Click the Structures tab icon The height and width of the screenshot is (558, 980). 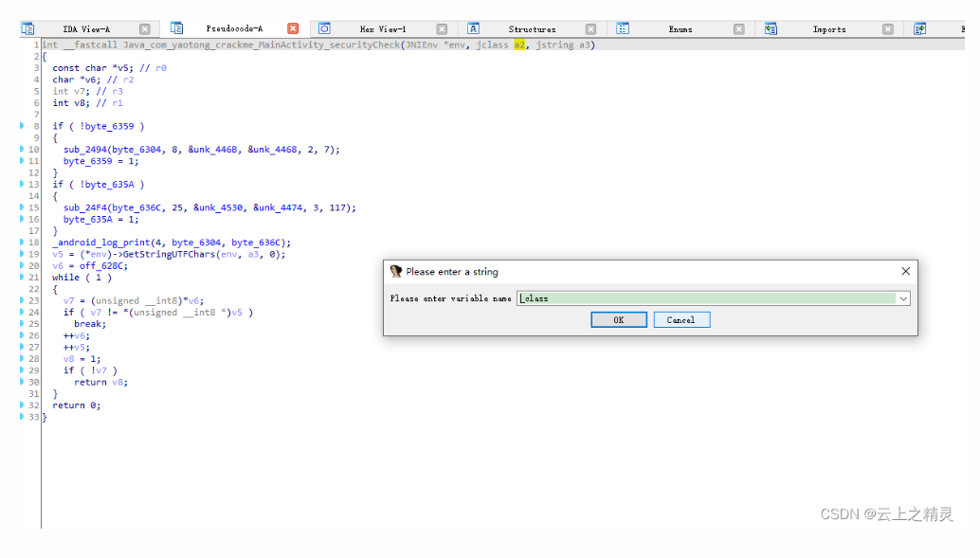pos(473,28)
